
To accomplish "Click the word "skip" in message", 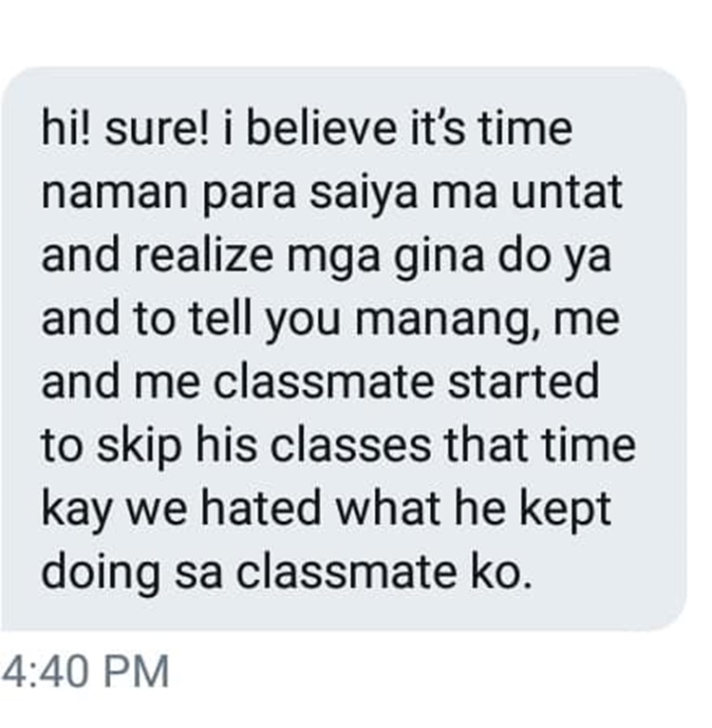I will (x=139, y=447).
